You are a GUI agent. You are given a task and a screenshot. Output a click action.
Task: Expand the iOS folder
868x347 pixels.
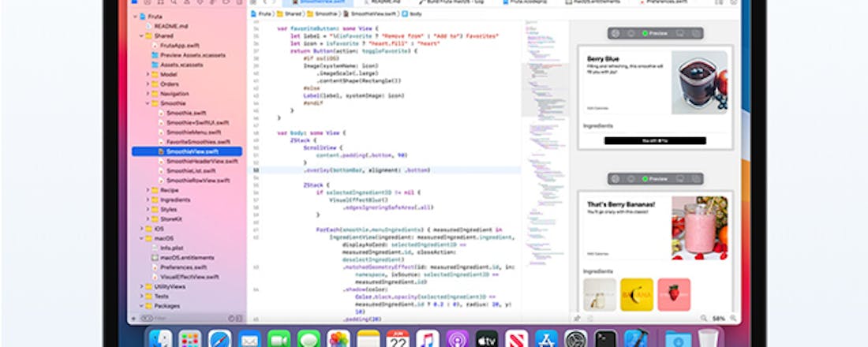pyautogui.click(x=141, y=229)
